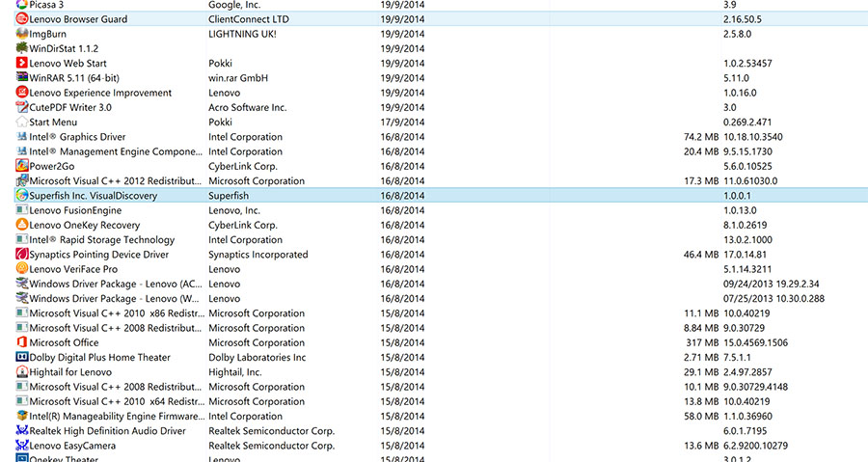Click size value 2.71 MB

point(701,358)
